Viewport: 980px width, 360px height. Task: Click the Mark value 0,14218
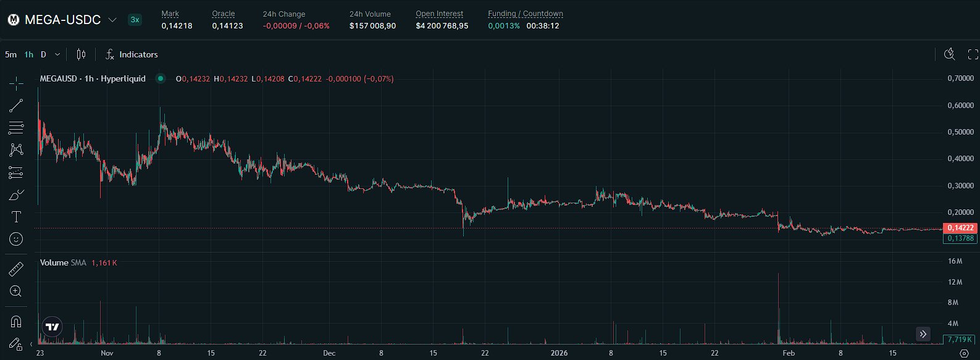coord(177,26)
